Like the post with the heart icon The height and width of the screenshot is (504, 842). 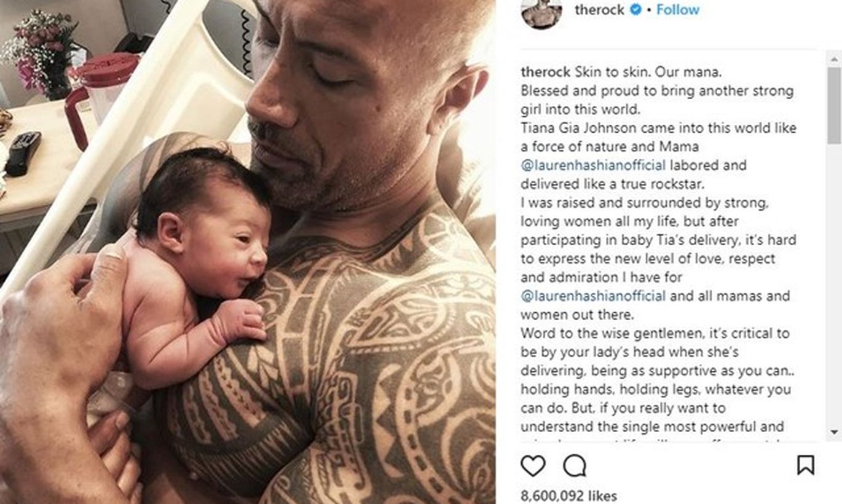tap(533, 465)
